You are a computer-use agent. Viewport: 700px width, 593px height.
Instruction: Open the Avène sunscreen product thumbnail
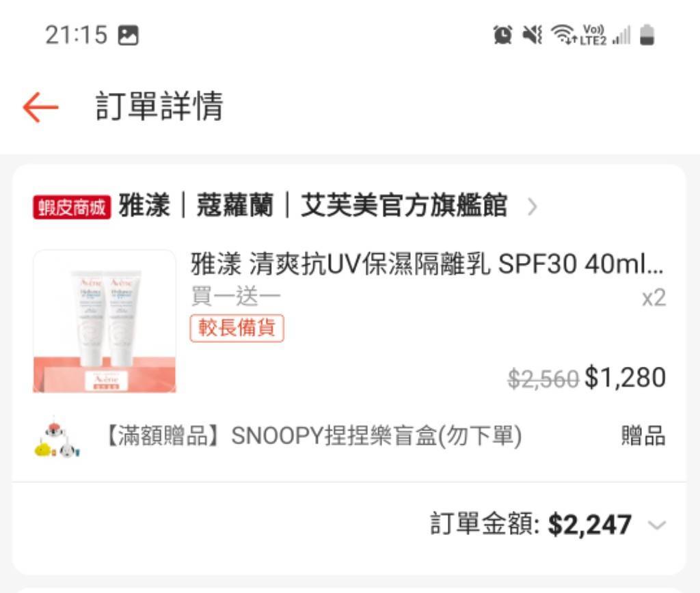(105, 321)
